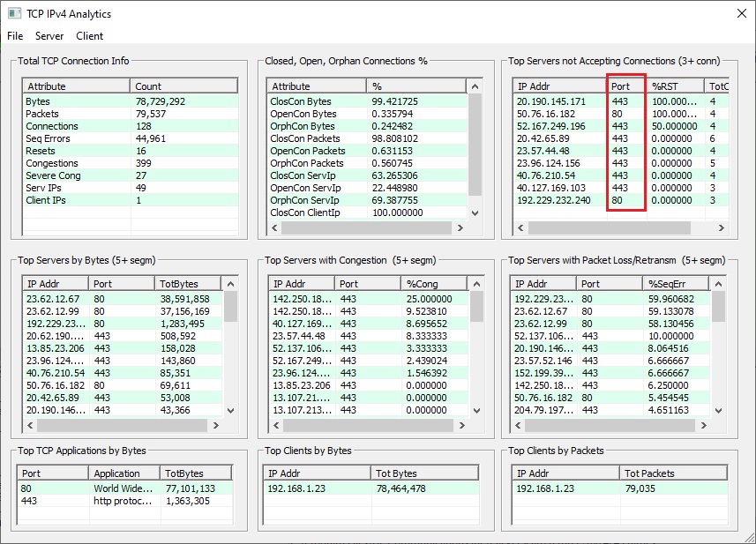Screen dimensions: 756x544
Task: Sort by %RST column in servers not accepting connections
Action: point(675,86)
